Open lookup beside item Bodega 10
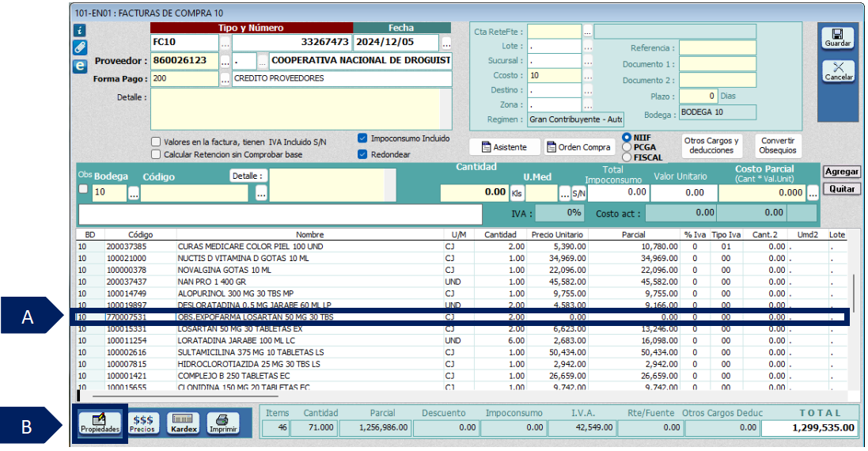868x451 pixels. pyautogui.click(x=134, y=193)
